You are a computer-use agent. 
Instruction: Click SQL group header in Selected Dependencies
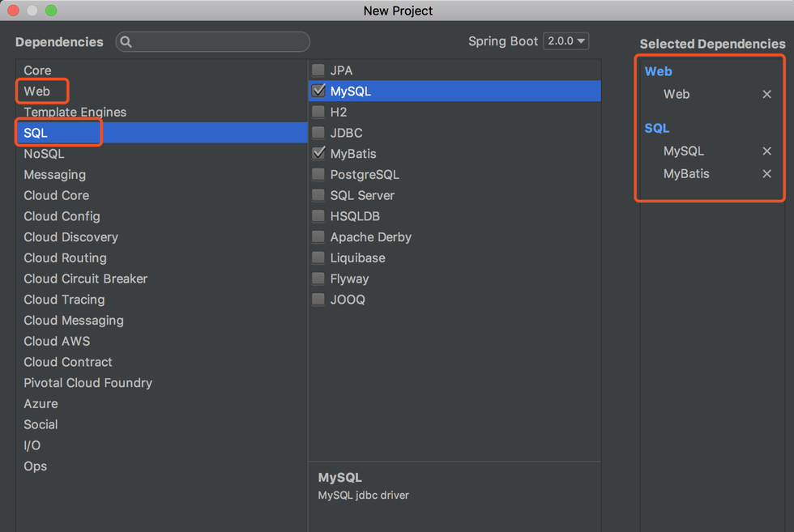pos(657,128)
